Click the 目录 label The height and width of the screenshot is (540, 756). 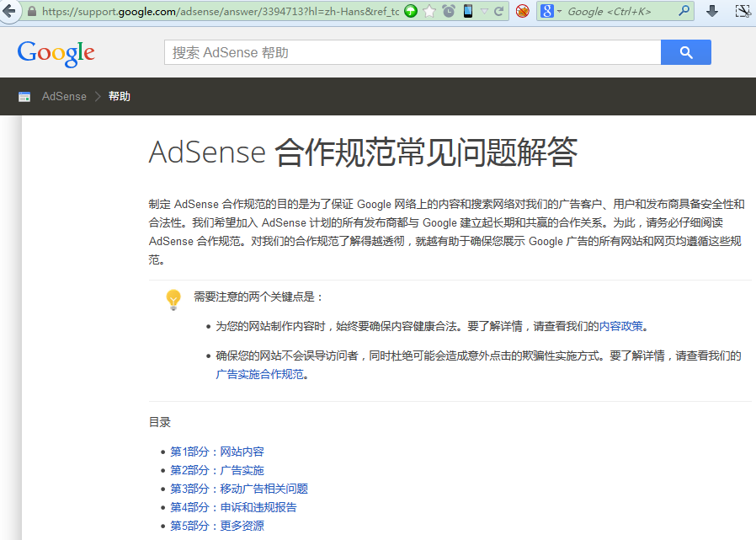[160, 422]
